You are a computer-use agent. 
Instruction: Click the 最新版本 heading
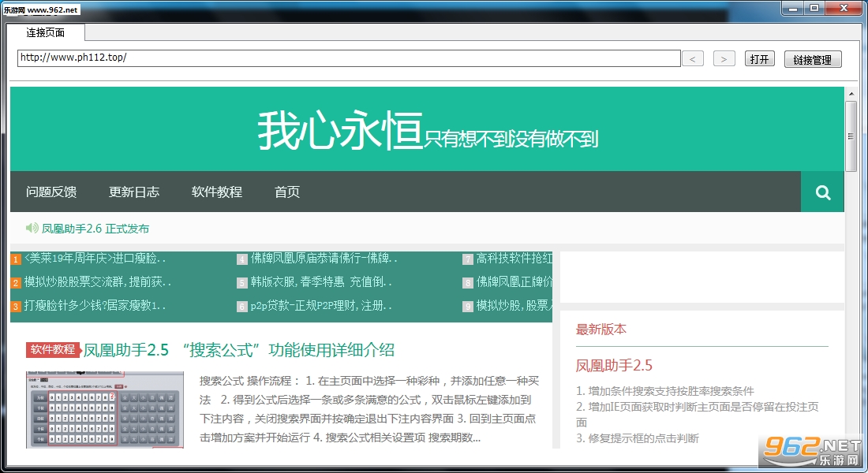tap(601, 330)
